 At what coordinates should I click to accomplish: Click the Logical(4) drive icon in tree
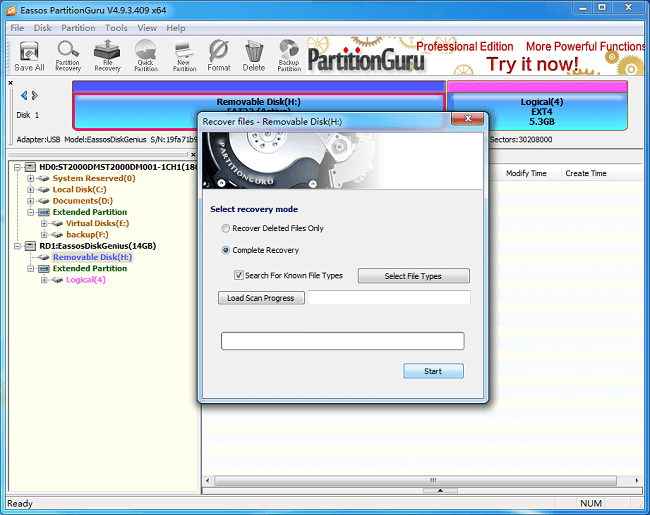point(57,280)
